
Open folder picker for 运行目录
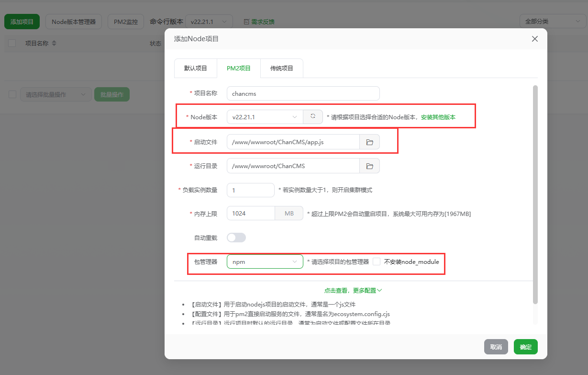tap(369, 165)
